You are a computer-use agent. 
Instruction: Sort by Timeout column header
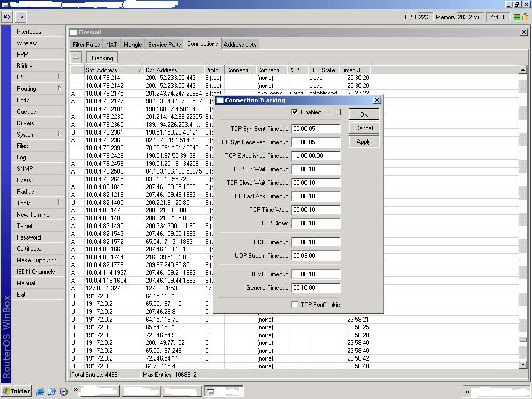354,70
